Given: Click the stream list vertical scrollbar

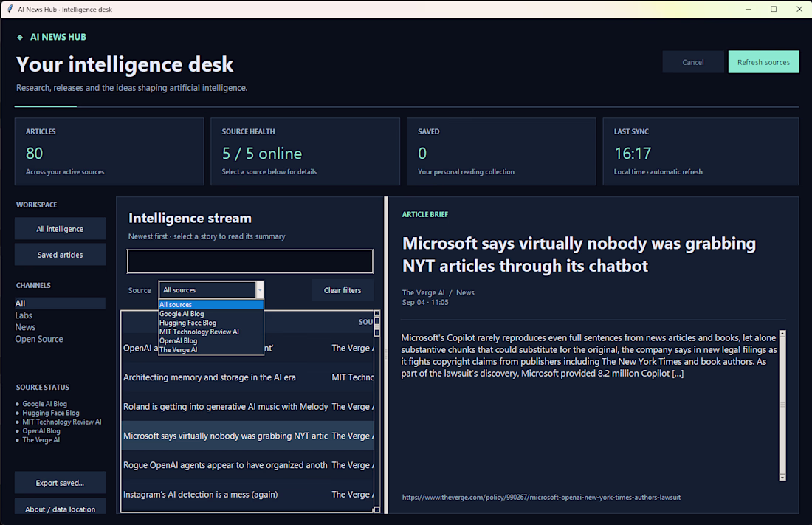Looking at the screenshot, I should point(377,411).
